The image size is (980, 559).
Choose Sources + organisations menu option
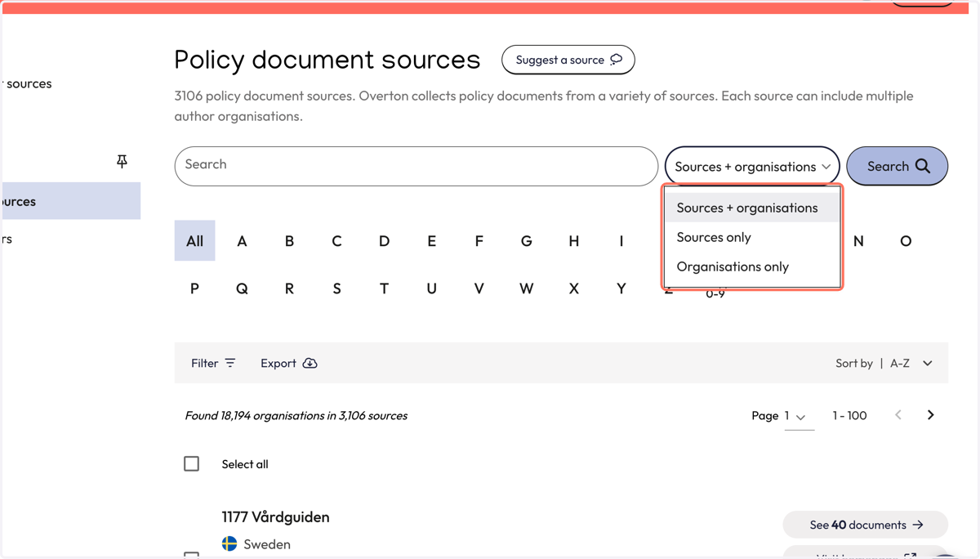point(752,208)
